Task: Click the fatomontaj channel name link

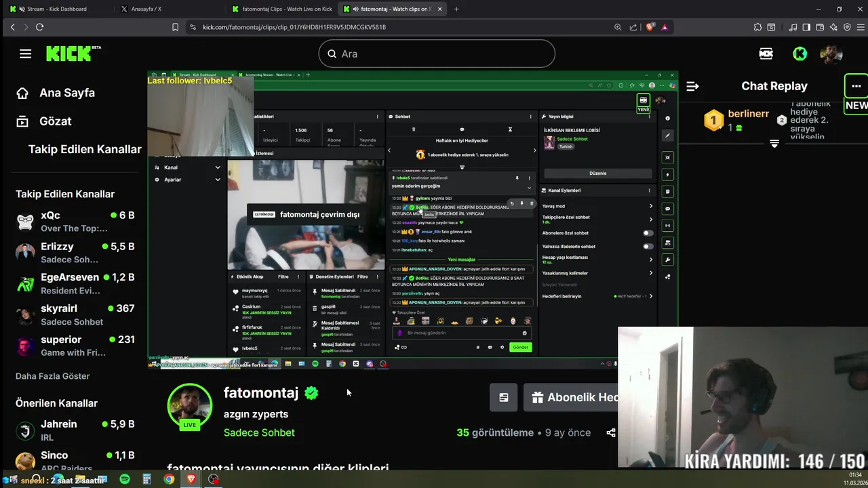Action: [x=261, y=392]
